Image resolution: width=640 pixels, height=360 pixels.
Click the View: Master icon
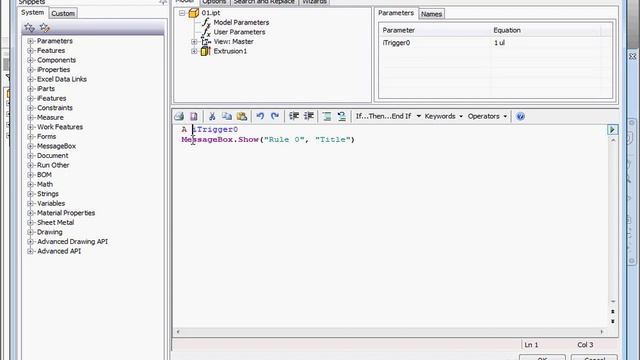coord(206,42)
